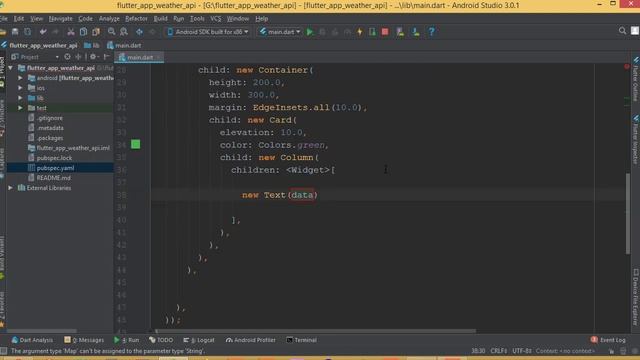Click the Undo arrow icon
Screen dimensions: 640x360
pyautogui.click(x=43, y=32)
